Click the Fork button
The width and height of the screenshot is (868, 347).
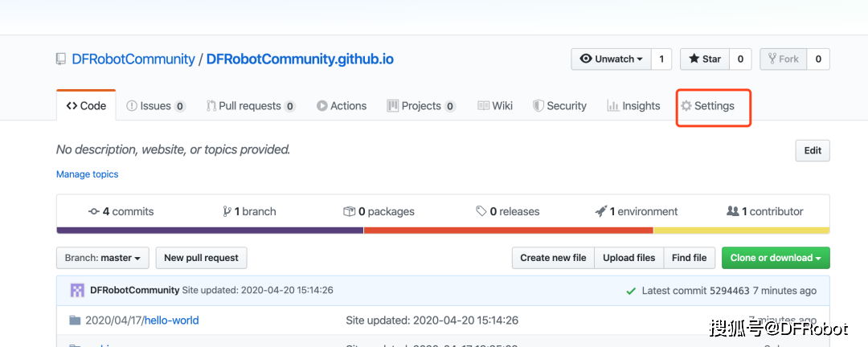tap(784, 59)
